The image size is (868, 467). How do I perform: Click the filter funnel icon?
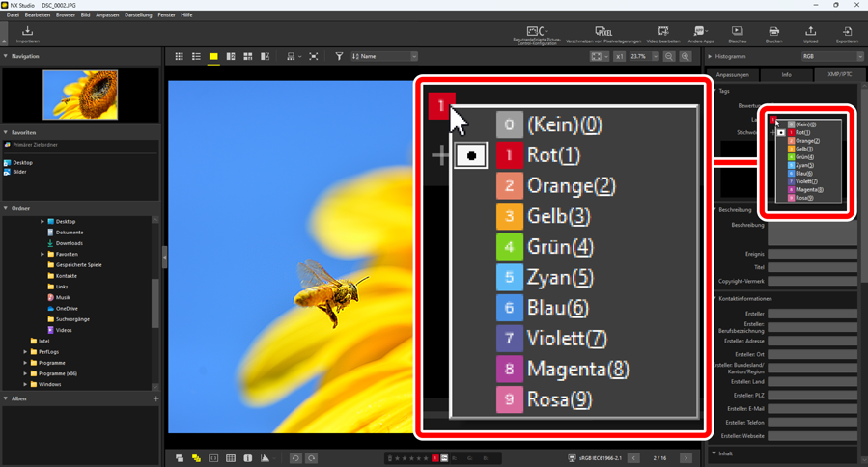339,57
